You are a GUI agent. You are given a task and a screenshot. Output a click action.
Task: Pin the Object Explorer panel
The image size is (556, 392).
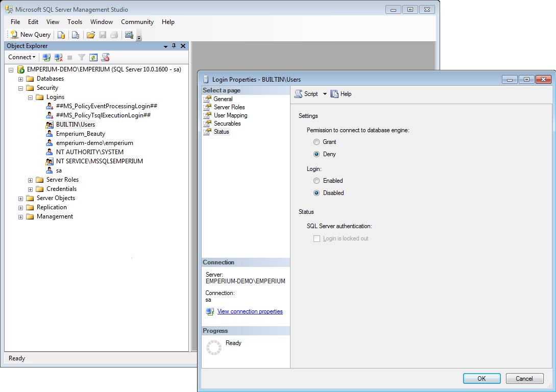coord(174,46)
